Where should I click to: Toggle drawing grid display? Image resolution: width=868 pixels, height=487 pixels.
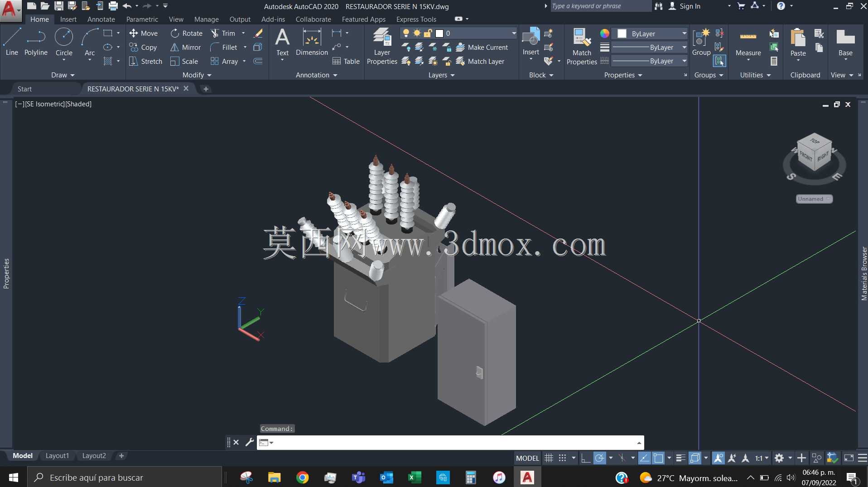[x=549, y=458]
